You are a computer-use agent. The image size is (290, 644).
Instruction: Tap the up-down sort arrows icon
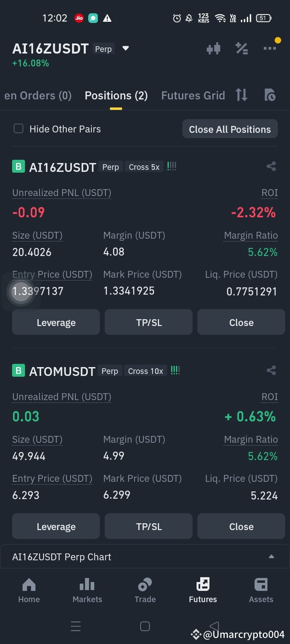pyautogui.click(x=241, y=95)
